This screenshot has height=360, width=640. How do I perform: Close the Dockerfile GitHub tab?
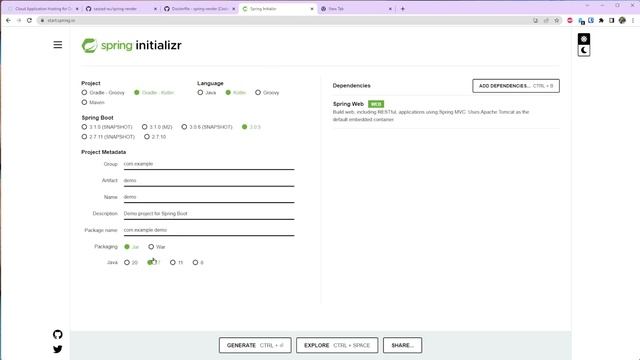233,9
